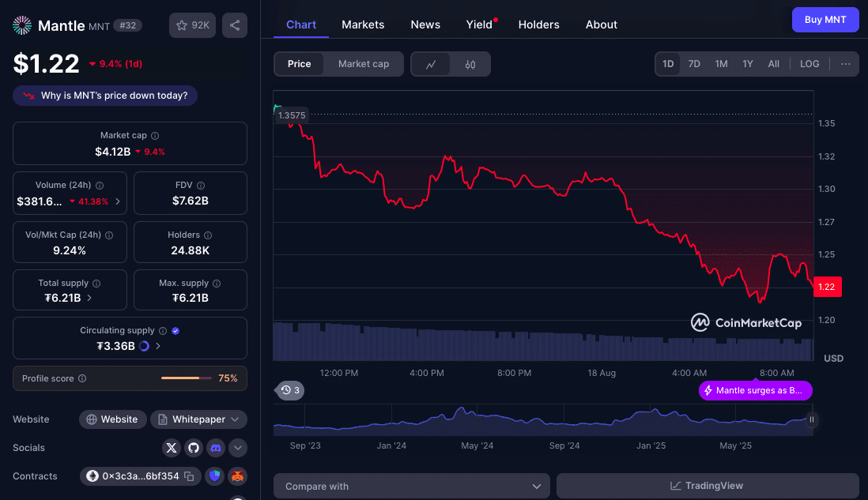868x500 pixels.
Task: Select the Price toggle
Action: pos(299,64)
